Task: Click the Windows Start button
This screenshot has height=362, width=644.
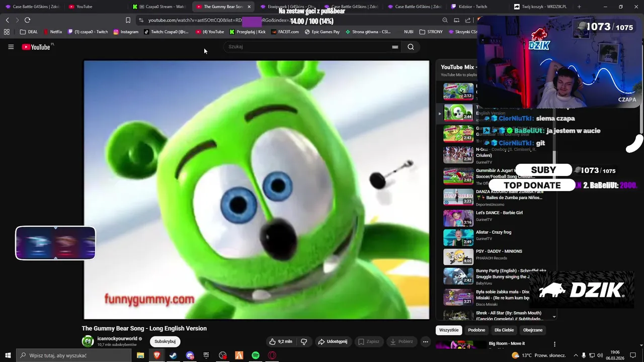Action: 8,355
